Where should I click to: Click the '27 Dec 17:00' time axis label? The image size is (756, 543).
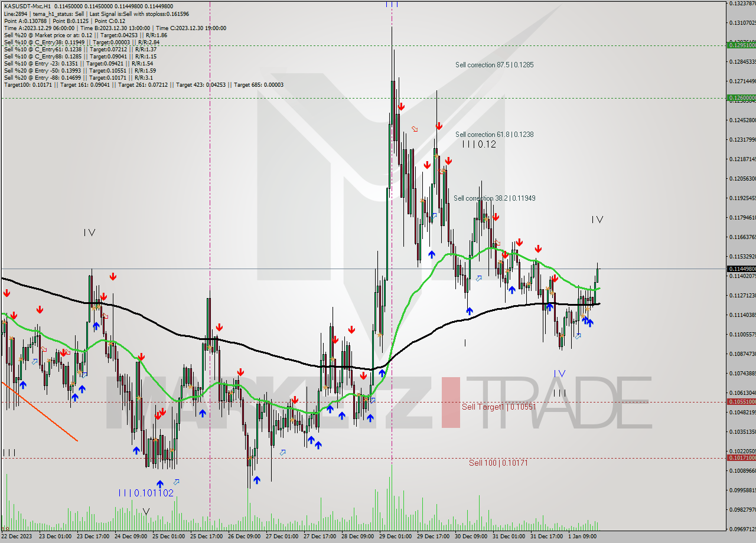click(x=320, y=537)
